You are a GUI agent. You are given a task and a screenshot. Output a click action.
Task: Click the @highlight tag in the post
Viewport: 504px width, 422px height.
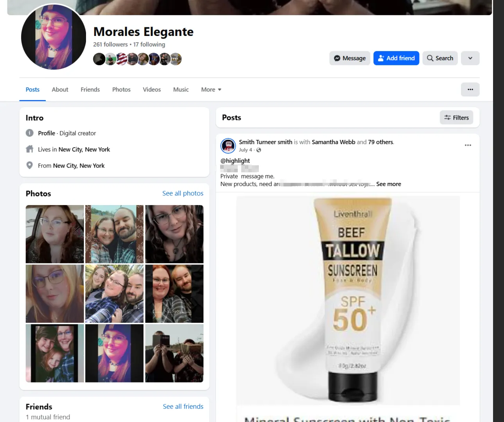pos(235,161)
